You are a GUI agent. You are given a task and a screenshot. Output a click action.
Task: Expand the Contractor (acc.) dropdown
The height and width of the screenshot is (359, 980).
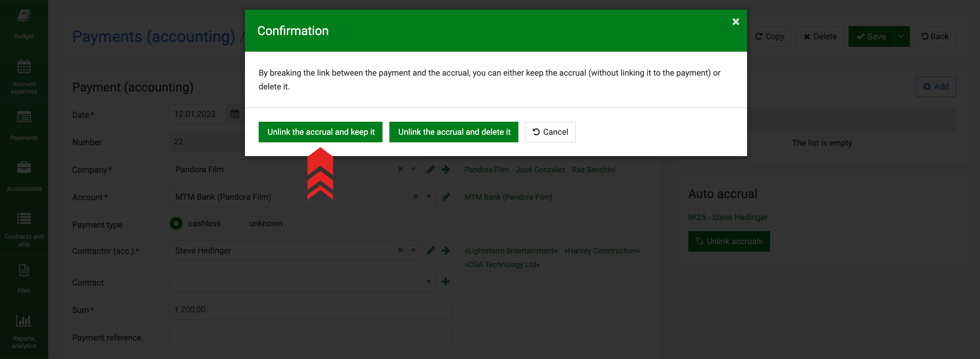click(413, 250)
